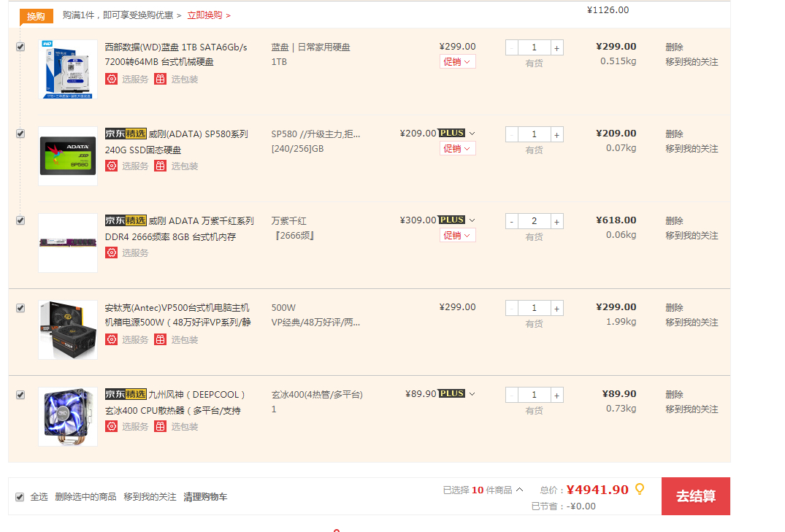The height and width of the screenshot is (532, 785).
Task: Move DDR4 memory to 我的关注
Action: (692, 235)
